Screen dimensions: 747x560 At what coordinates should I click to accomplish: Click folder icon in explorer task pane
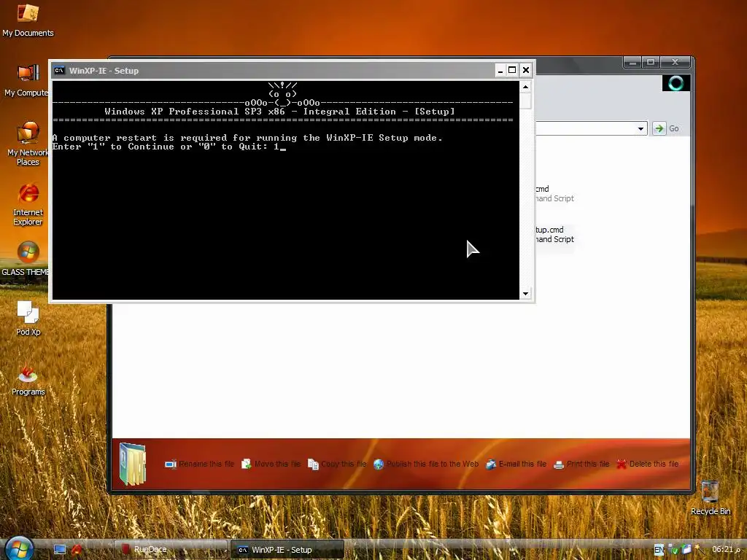click(x=133, y=463)
